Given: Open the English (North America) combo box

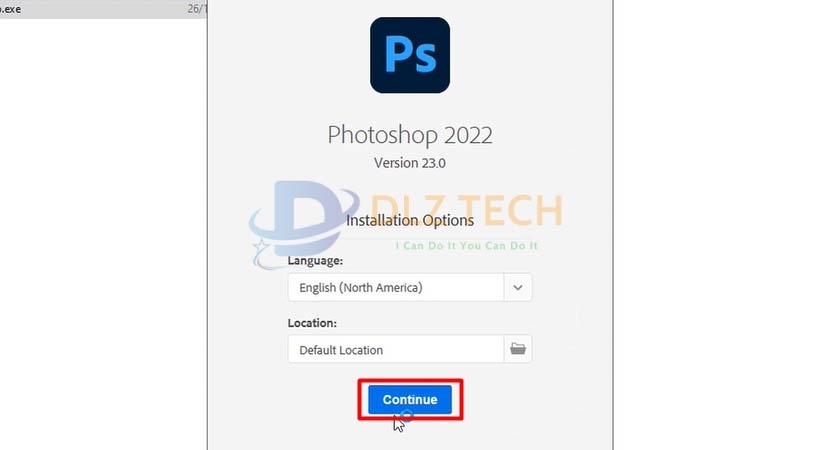Looking at the screenshot, I should click(x=409, y=287).
